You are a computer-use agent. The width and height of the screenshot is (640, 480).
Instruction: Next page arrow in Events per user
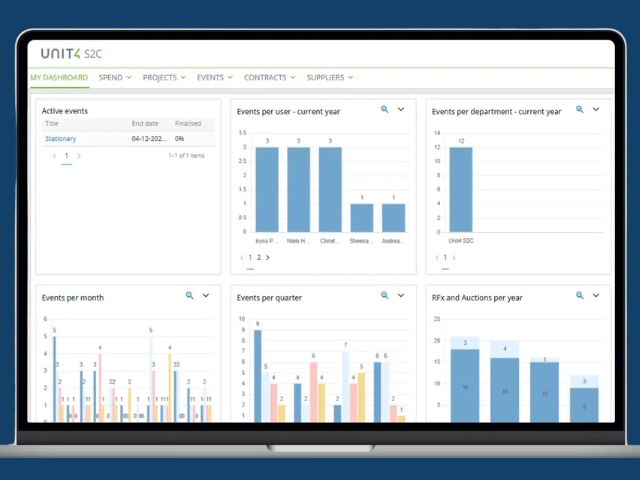(268, 258)
